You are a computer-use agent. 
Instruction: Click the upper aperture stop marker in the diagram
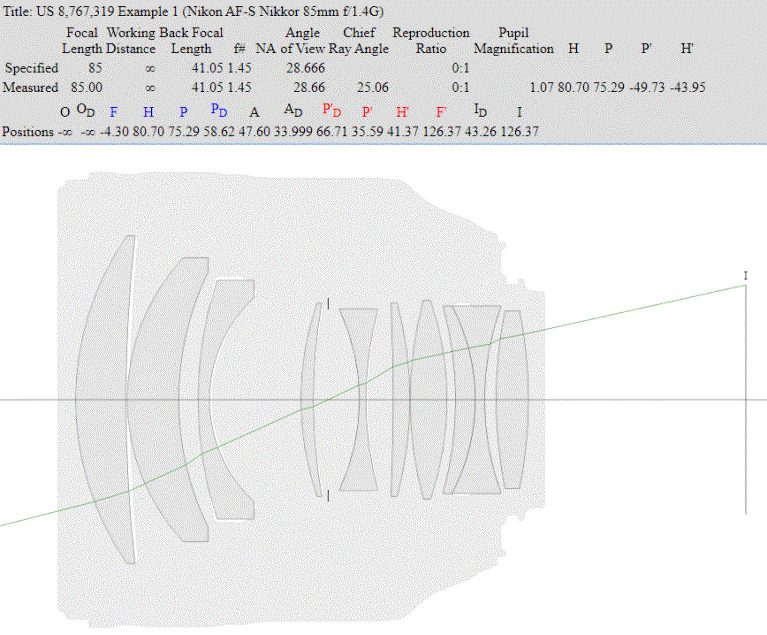click(x=328, y=304)
